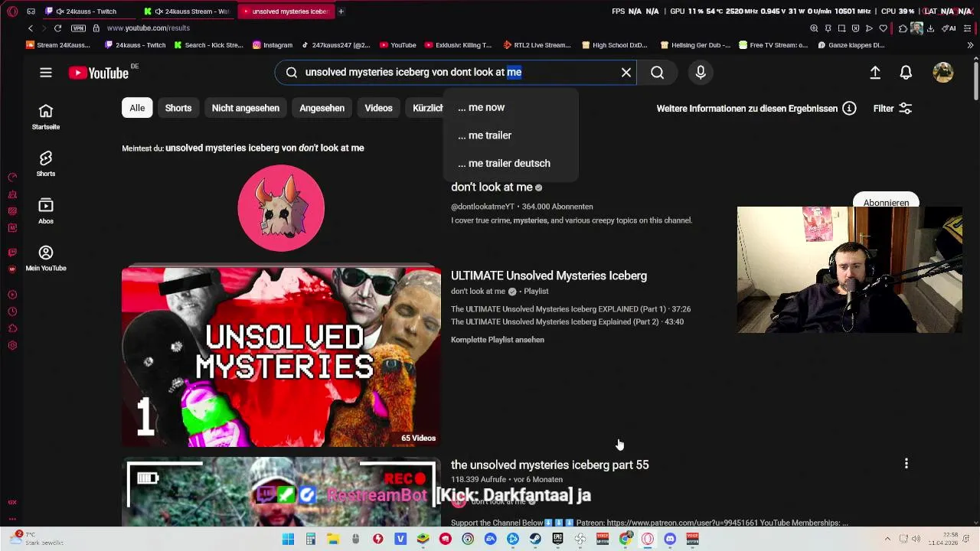Run search with the magnifier button
980x551 pixels.
658,73
